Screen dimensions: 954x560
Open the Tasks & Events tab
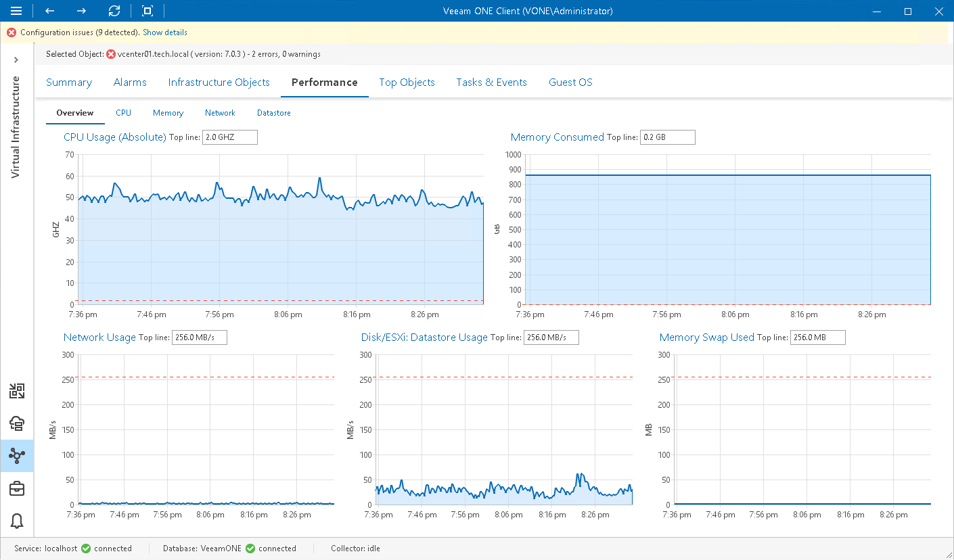click(491, 83)
